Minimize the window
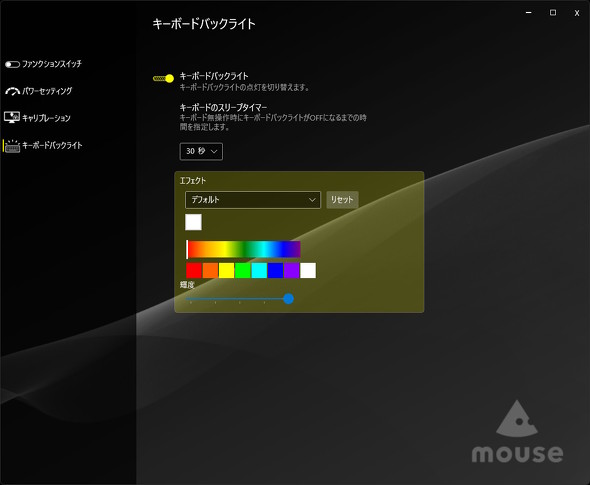590x485 pixels. pos(529,13)
